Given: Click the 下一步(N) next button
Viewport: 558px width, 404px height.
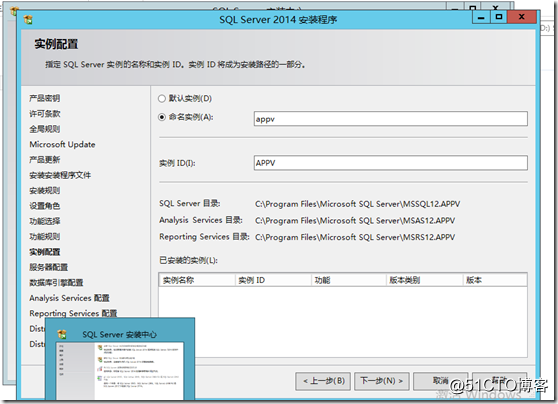Looking at the screenshot, I should coord(381,381).
